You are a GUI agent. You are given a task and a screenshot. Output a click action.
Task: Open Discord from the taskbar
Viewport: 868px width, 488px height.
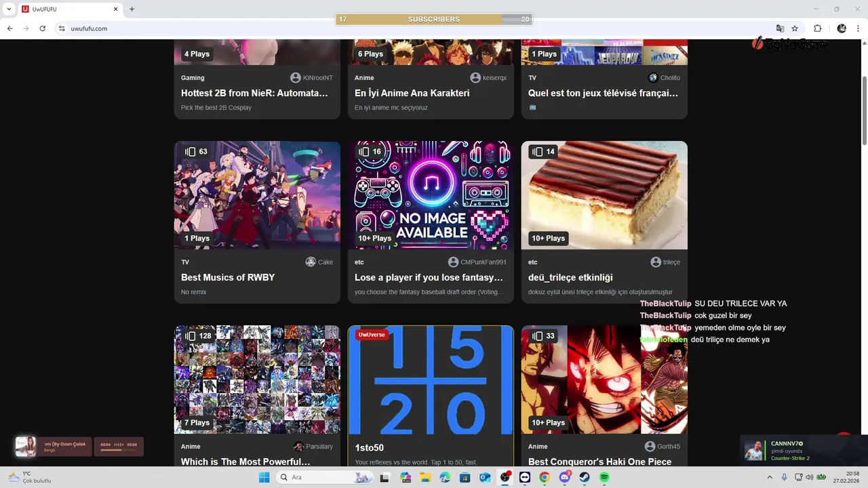point(564,477)
